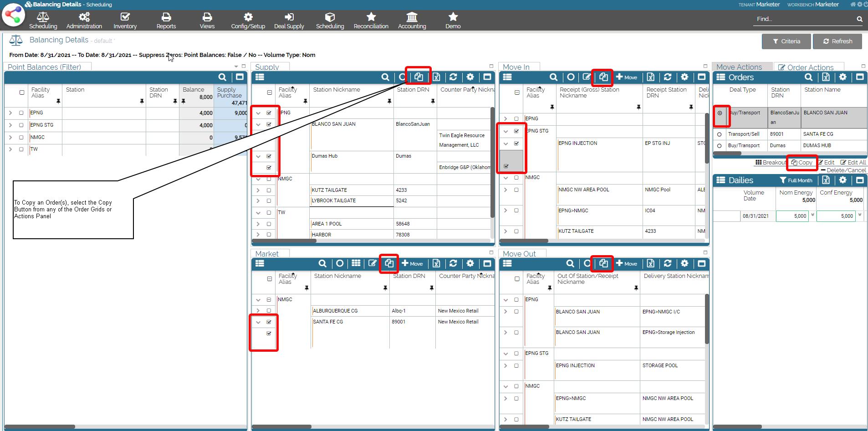This screenshot has width=868, height=431.
Task: Click the Accounting bank icon in top navigation
Action: click(x=412, y=21)
